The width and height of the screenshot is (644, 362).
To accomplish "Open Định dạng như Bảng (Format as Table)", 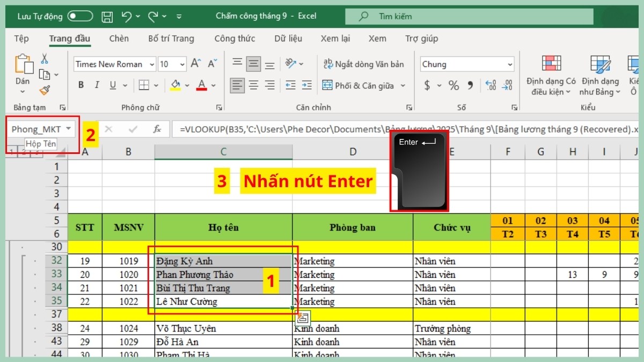I will pos(599,75).
